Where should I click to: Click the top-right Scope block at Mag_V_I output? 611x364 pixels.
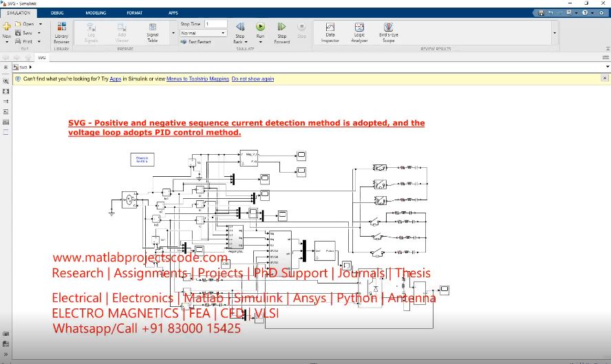[301, 156]
